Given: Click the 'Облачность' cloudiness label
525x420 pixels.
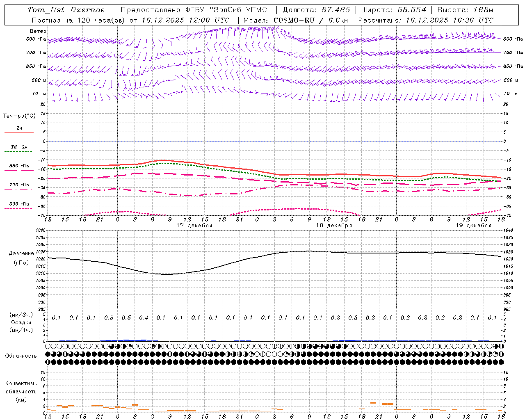Looking at the screenshot, I should coord(21,356).
